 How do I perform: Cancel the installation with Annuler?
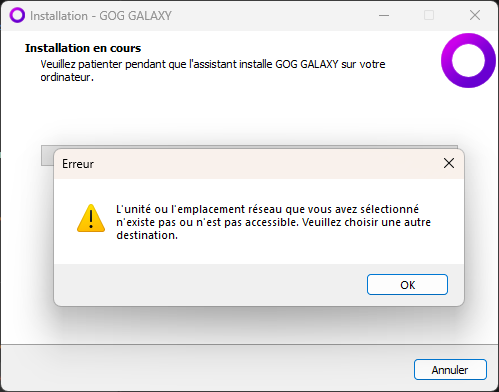tap(450, 369)
